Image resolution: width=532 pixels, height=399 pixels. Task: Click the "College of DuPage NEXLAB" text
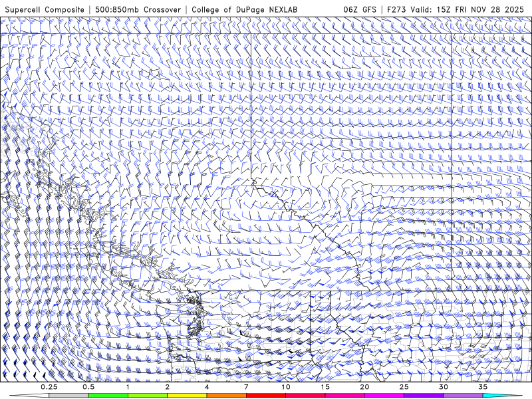pyautogui.click(x=244, y=9)
